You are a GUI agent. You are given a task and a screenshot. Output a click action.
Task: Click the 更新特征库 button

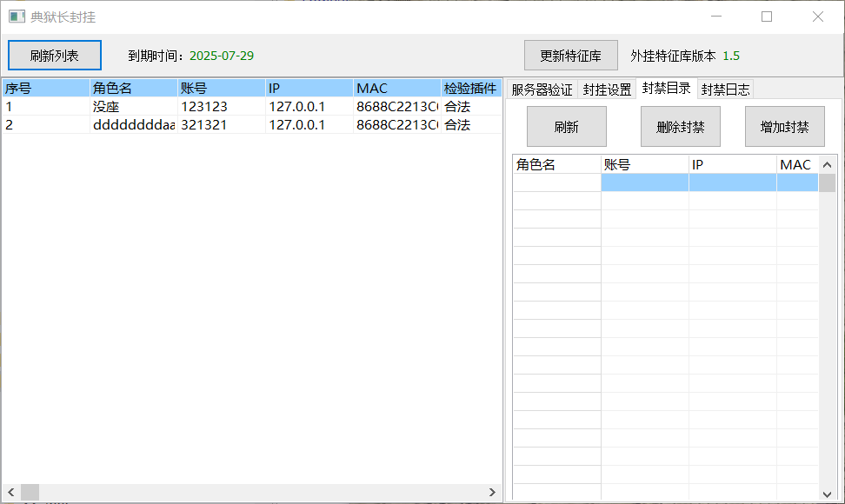click(x=570, y=56)
